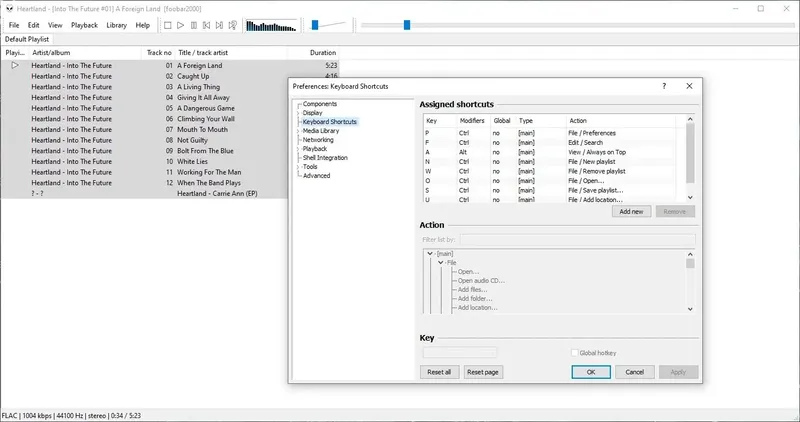The width and height of the screenshot is (800, 422).
Task: Select the File / Remove playlist shortcut row
Action: [549, 171]
